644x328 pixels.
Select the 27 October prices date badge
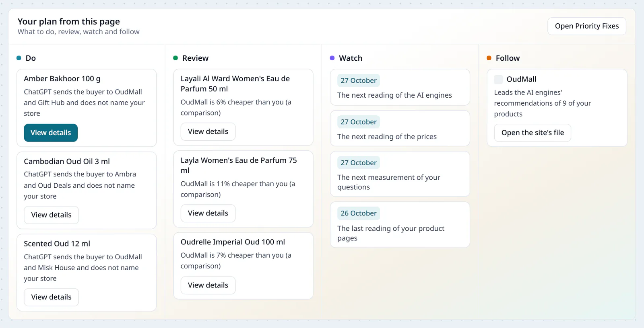359,122
